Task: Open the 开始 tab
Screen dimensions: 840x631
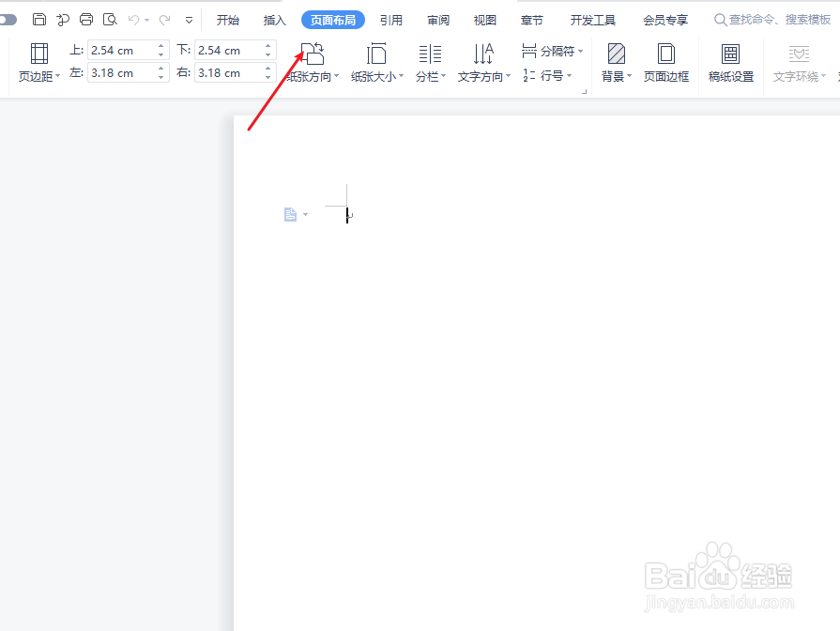Action: click(228, 21)
